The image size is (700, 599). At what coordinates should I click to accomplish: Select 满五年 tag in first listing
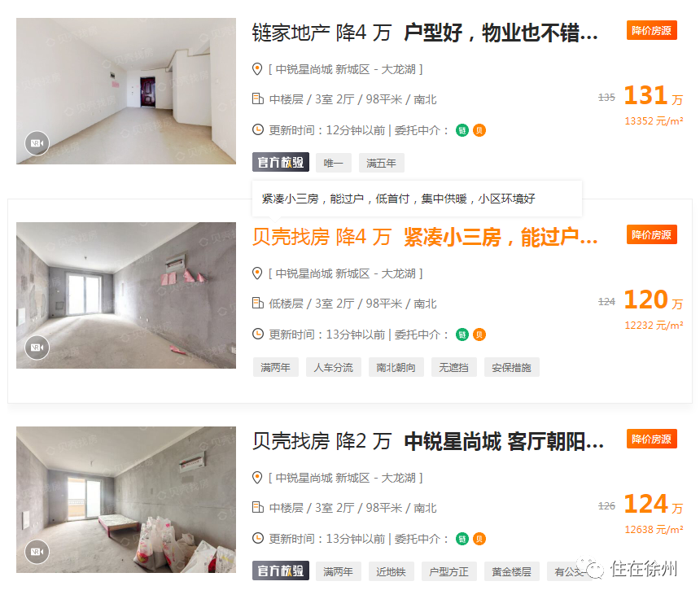tap(381, 163)
